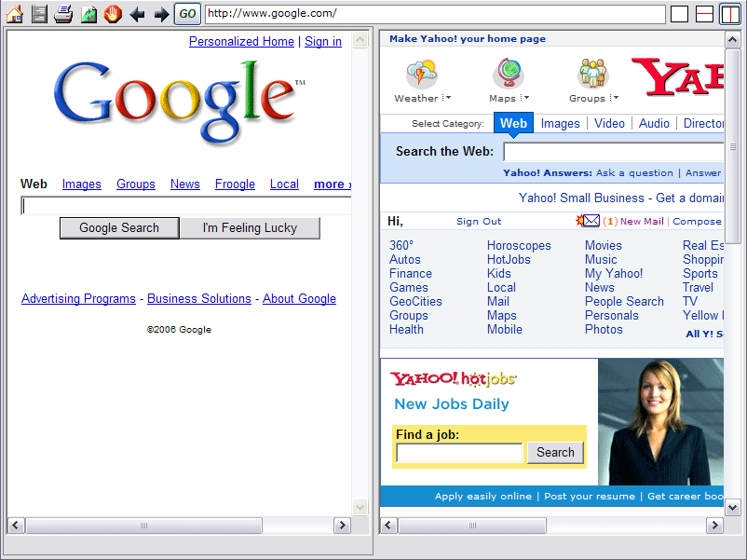Open Advertising Programs link

[78, 299]
